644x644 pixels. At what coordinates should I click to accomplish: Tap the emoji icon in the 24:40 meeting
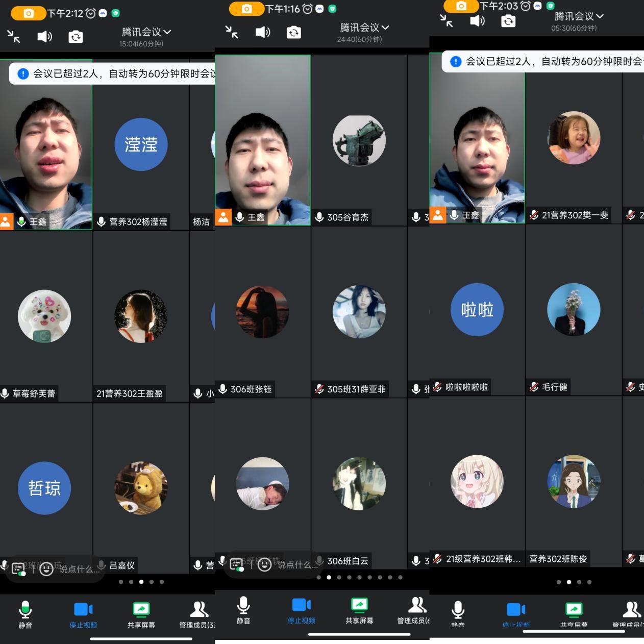[x=264, y=564]
